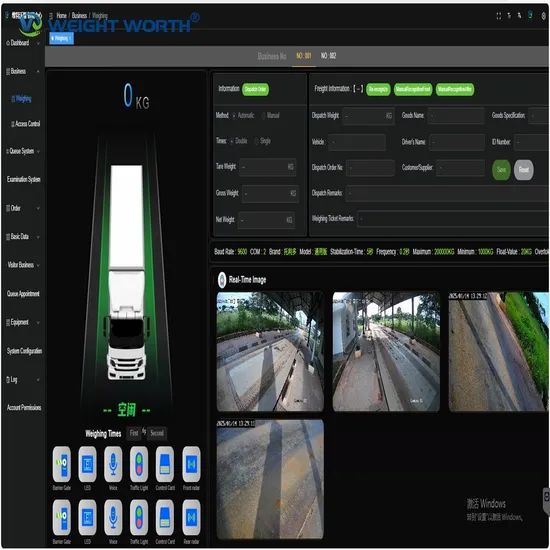Open the bottom-row real-time camera thumbnail

tap(270, 479)
